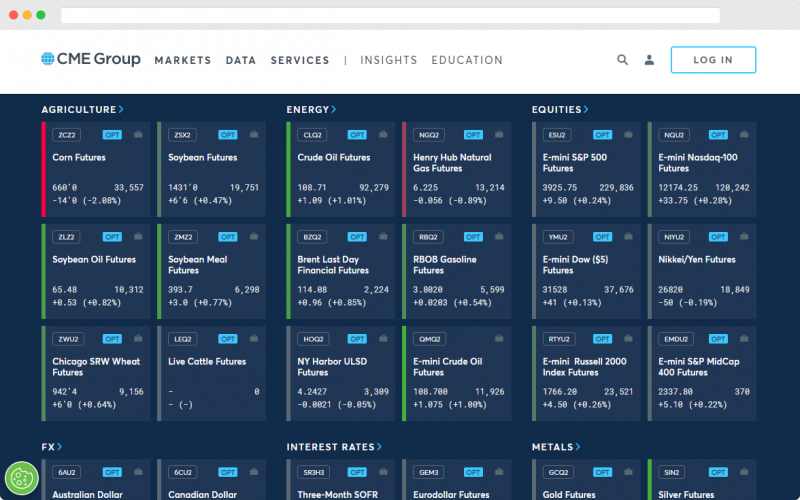800x500 pixels.
Task: Expand the Interest Rates category chevron
Action: pos(379,447)
